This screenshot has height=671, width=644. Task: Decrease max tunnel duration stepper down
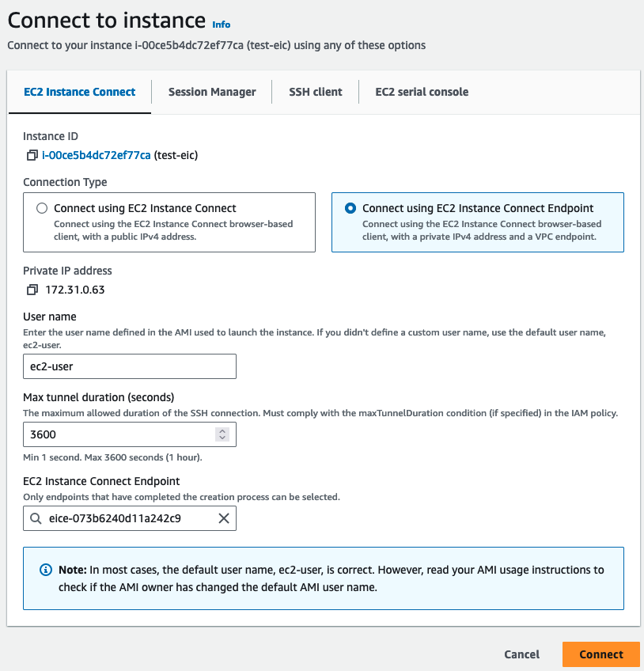point(222,438)
